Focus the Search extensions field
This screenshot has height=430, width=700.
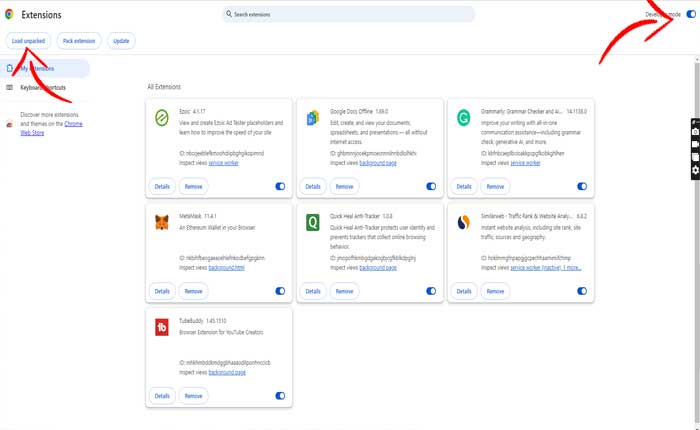pos(349,14)
